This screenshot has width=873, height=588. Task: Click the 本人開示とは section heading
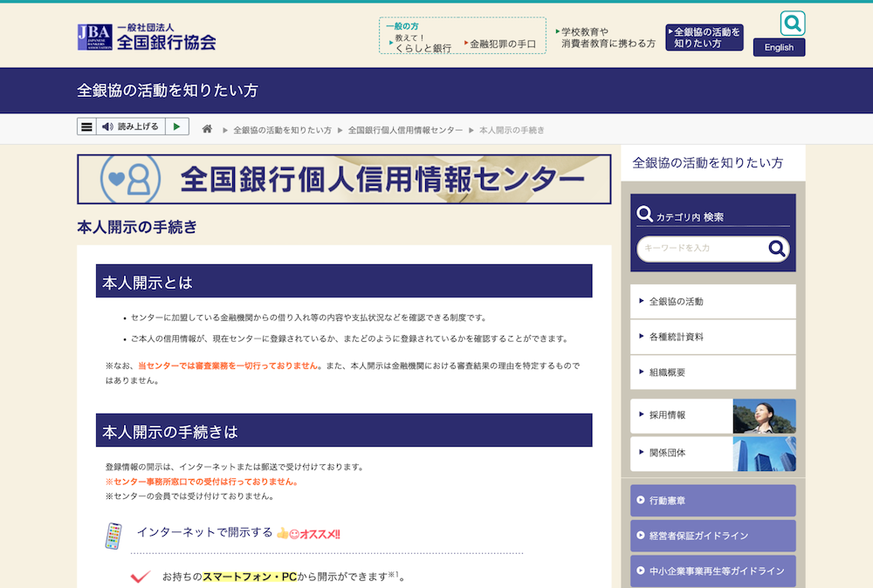tap(344, 282)
